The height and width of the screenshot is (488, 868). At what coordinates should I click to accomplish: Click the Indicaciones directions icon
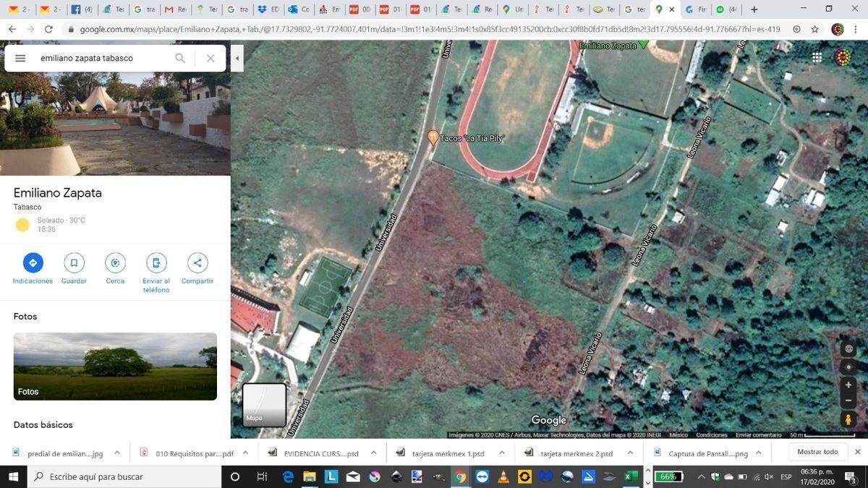tap(33, 262)
